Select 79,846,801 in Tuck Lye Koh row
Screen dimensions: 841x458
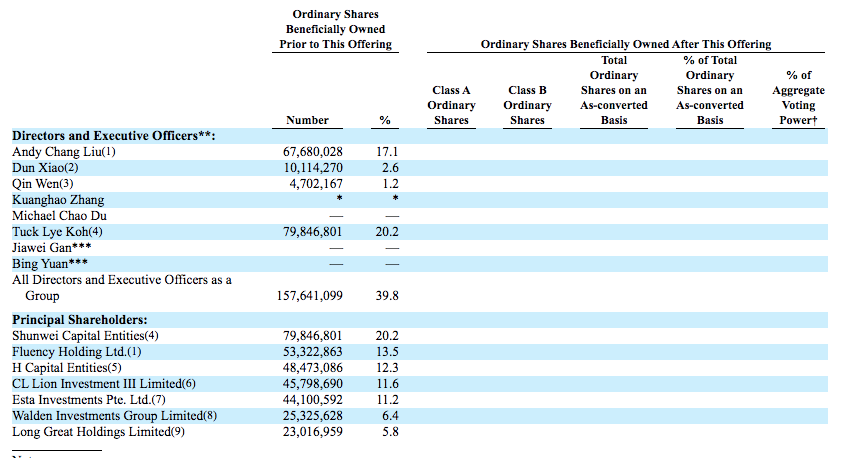click(x=313, y=232)
